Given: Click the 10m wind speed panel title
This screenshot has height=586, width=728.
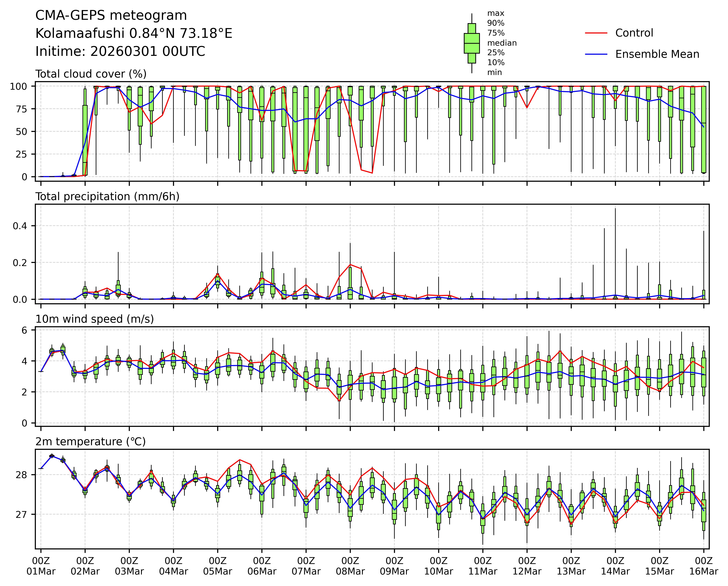Looking at the screenshot, I should [95, 319].
